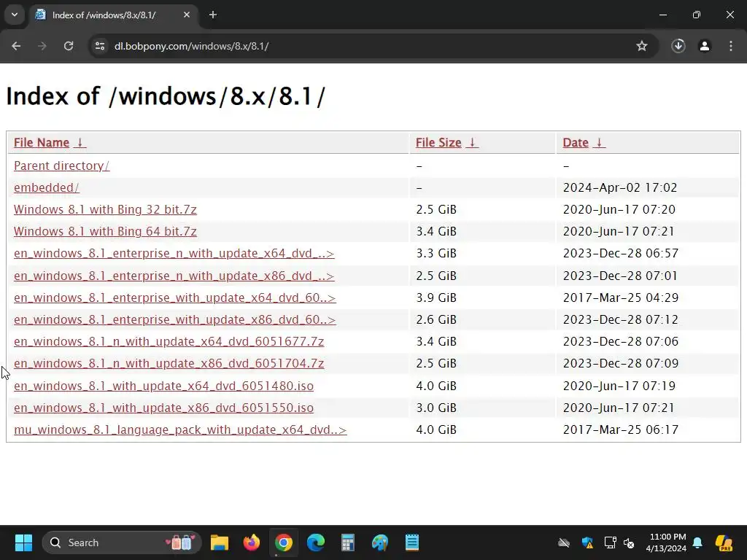This screenshot has height=560, width=747.
Task: Click the taskbar Search box
Action: pyautogui.click(x=122, y=542)
